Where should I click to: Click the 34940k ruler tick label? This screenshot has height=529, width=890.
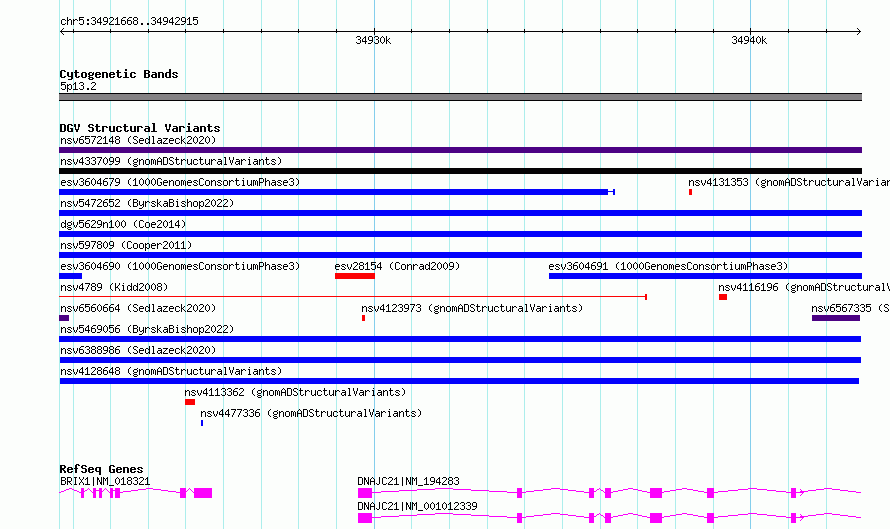(x=749, y=40)
